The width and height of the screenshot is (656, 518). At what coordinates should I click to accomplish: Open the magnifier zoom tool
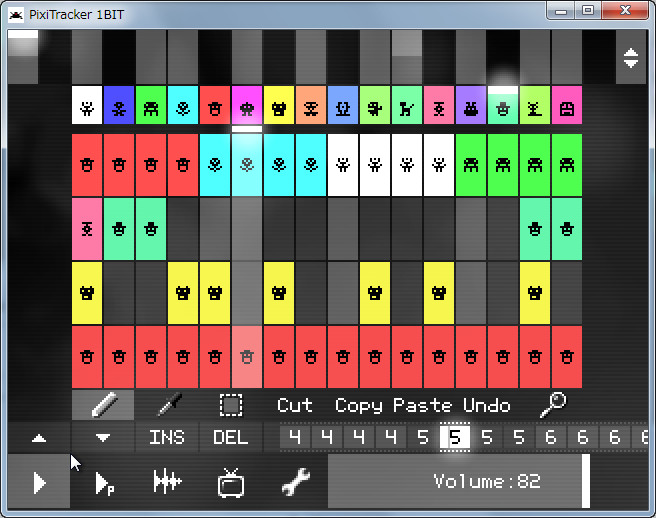553,405
